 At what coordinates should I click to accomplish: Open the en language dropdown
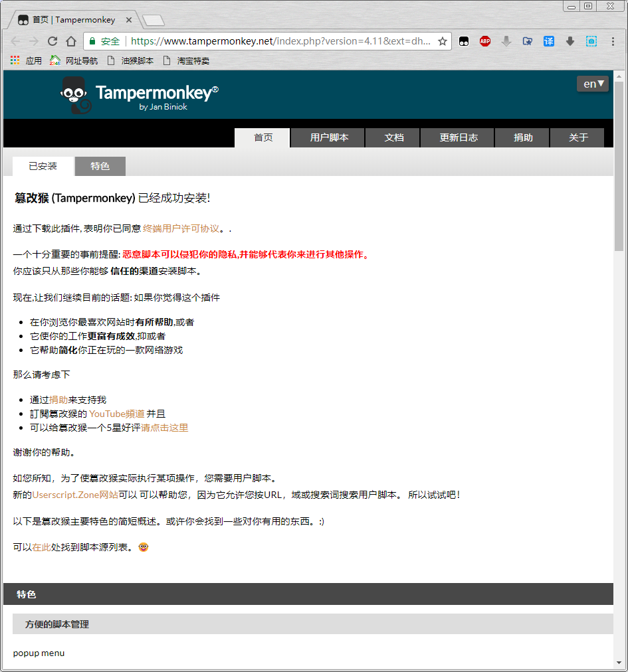pos(592,84)
